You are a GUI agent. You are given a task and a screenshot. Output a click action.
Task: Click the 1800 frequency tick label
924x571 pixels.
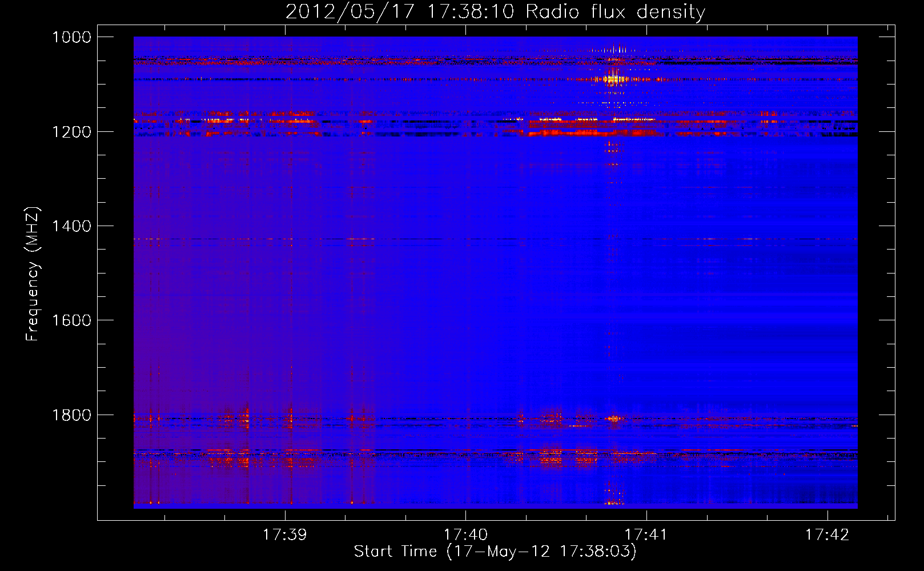(x=71, y=415)
